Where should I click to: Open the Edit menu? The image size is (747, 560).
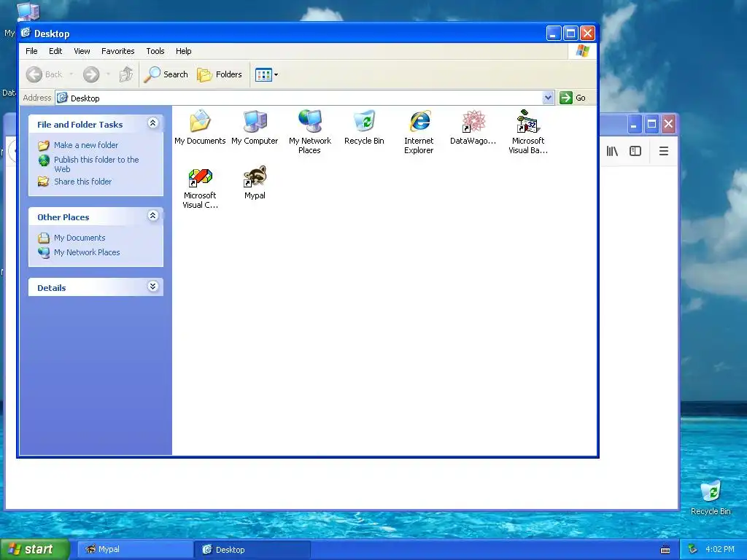click(55, 51)
